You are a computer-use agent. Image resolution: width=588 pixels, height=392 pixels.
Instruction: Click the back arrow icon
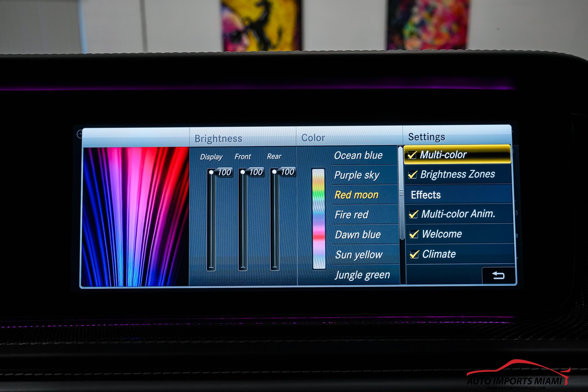498,275
